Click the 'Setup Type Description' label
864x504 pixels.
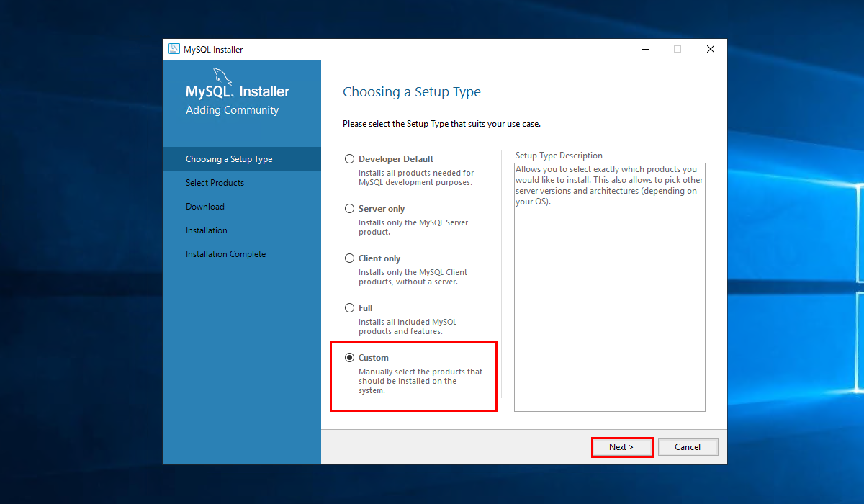coord(559,156)
